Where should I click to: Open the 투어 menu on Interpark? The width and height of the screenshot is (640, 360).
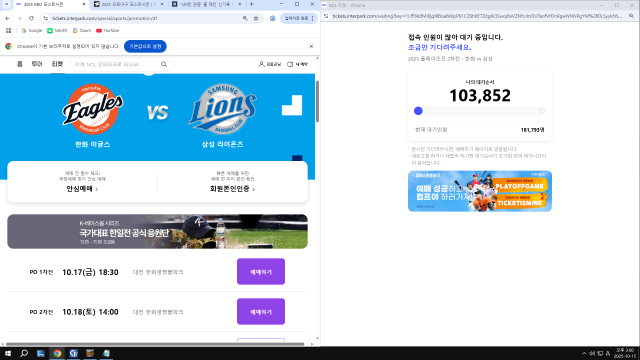[37, 64]
